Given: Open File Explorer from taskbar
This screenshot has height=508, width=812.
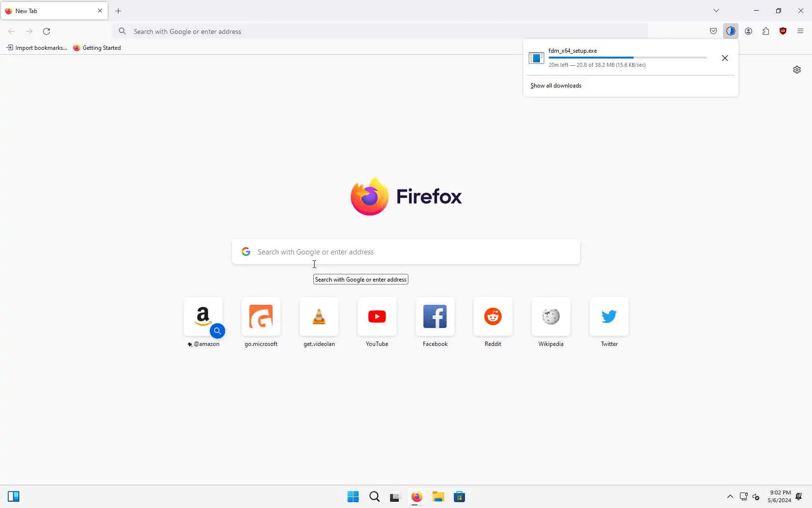Looking at the screenshot, I should (x=438, y=497).
